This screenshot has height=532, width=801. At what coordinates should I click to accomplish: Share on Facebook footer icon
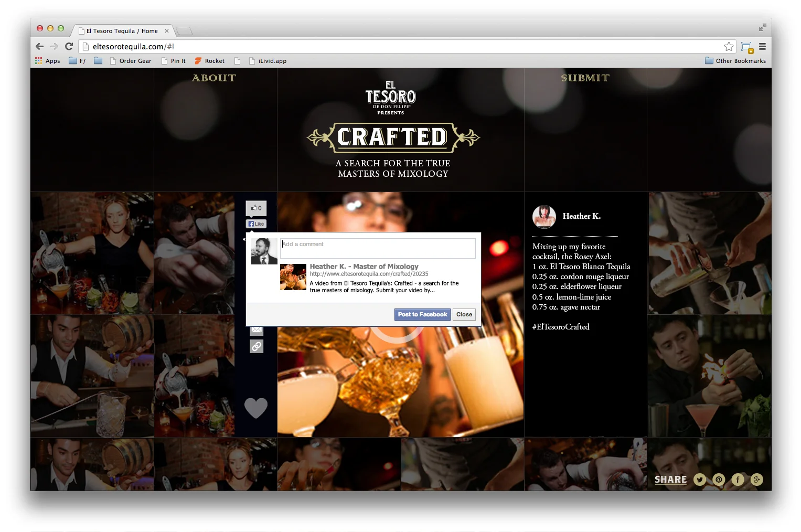[738, 480]
